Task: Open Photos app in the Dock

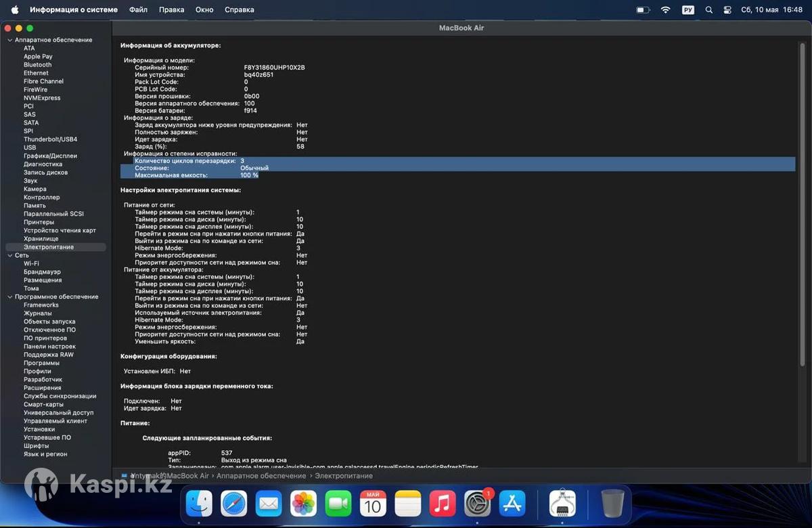Action: point(304,504)
